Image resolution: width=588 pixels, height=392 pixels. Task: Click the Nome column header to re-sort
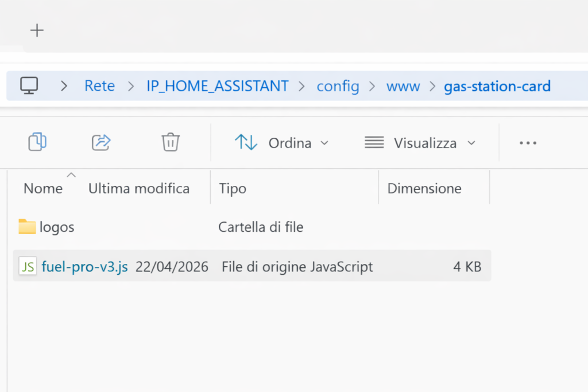(42, 188)
